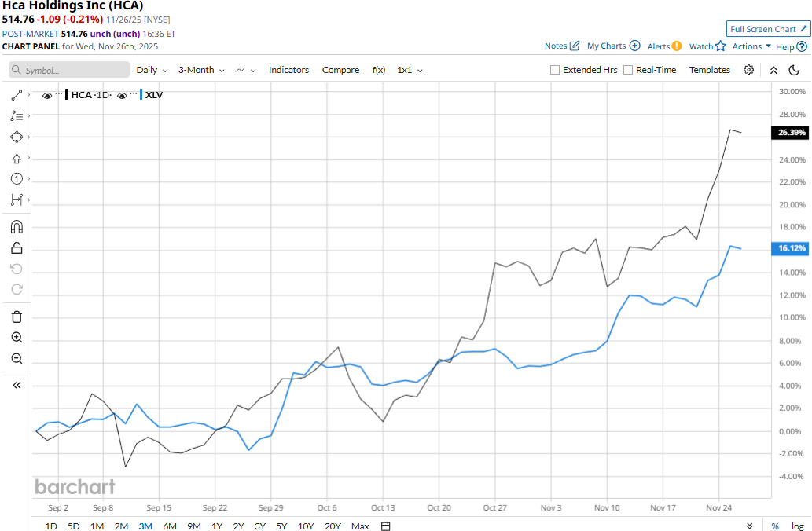Open Full Screen Chart

tap(768, 29)
